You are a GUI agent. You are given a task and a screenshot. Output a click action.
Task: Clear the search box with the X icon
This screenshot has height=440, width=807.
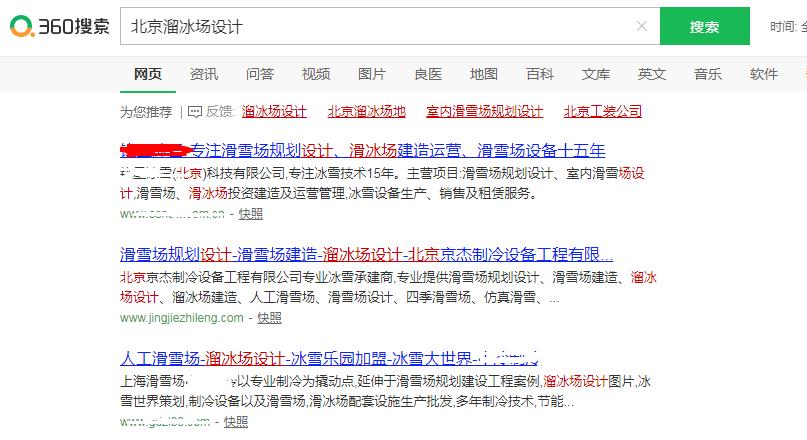coord(641,26)
